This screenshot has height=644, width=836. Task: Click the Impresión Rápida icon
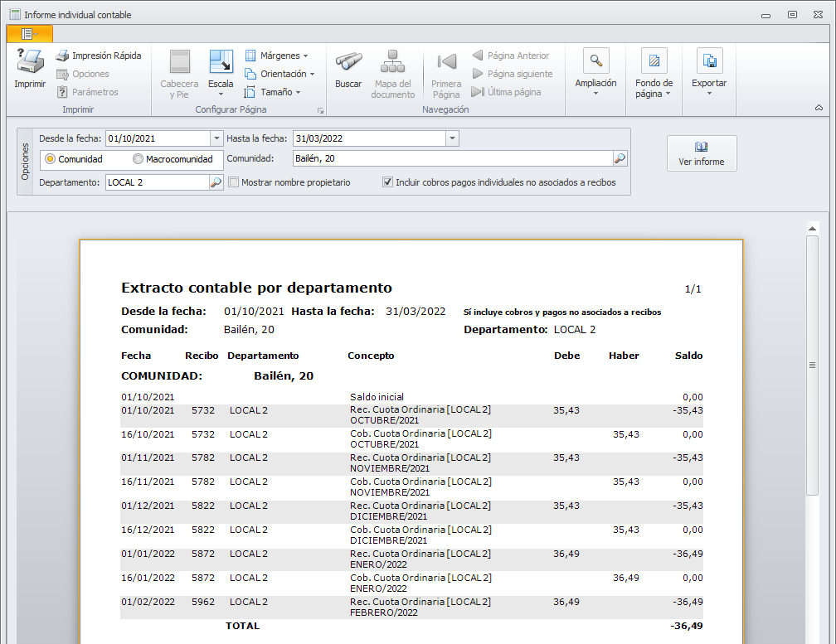click(62, 56)
